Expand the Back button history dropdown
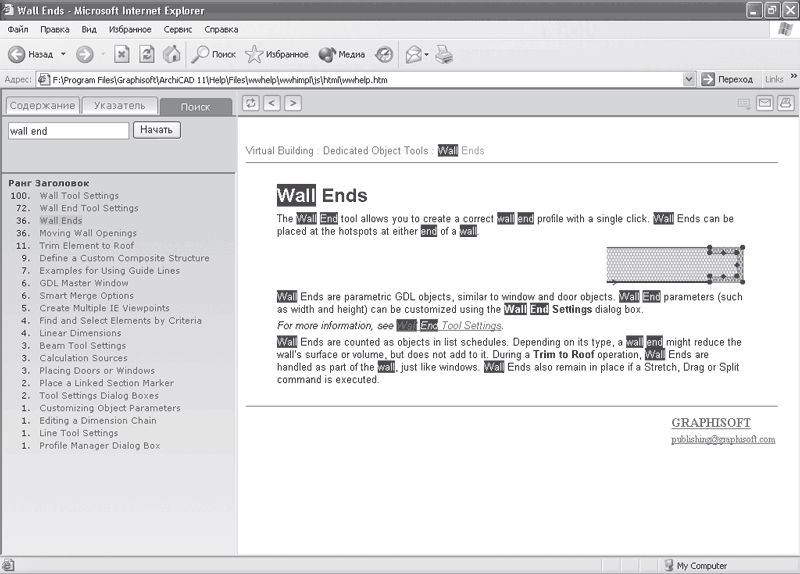The height and width of the screenshot is (574, 800). click(63, 54)
